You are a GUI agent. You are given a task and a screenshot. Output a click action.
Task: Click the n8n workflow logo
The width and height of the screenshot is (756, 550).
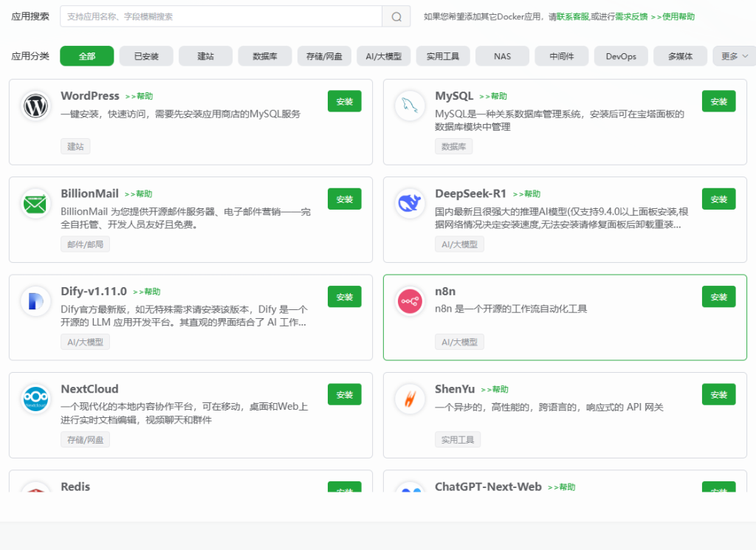click(409, 301)
